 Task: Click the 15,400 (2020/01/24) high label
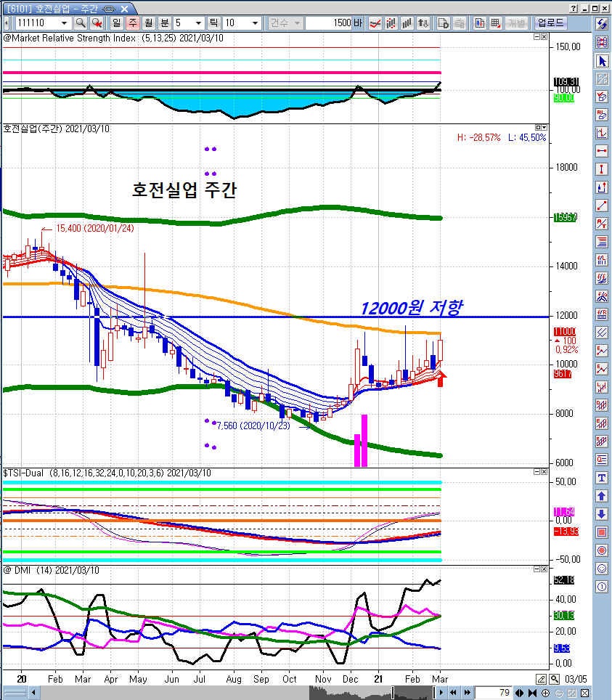(94, 229)
